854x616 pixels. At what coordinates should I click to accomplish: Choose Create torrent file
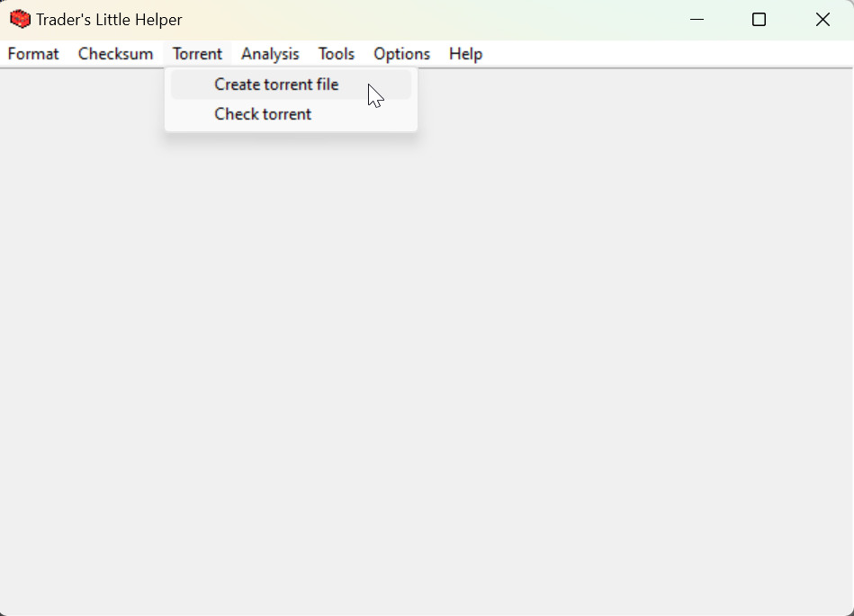[x=276, y=85]
